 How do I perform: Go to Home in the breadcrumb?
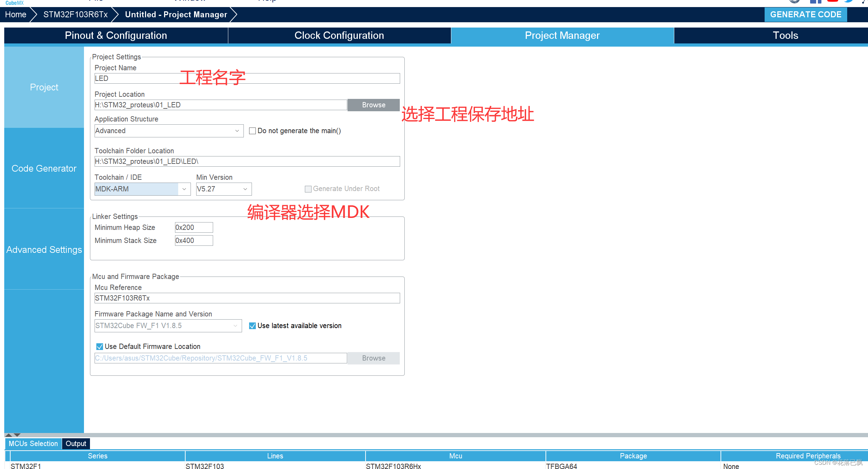coord(16,14)
